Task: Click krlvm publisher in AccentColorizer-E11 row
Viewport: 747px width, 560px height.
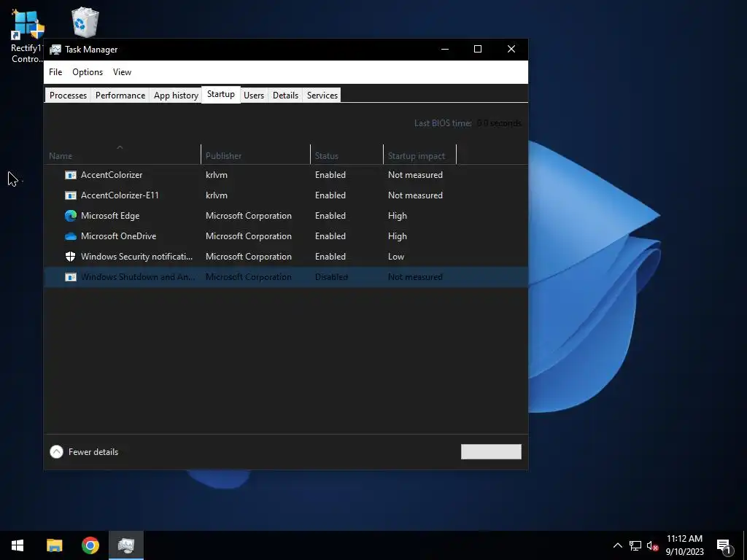Action: click(216, 195)
